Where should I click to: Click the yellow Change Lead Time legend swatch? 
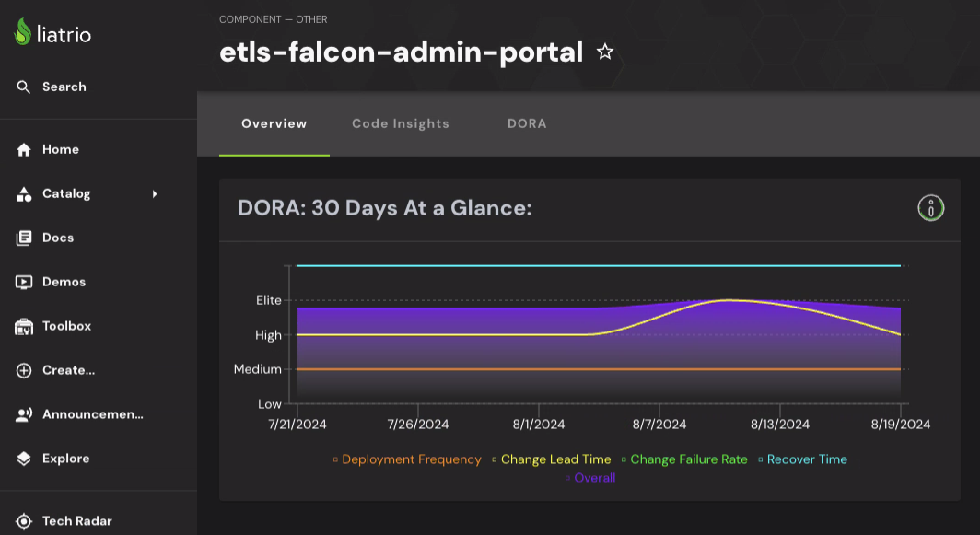click(495, 460)
